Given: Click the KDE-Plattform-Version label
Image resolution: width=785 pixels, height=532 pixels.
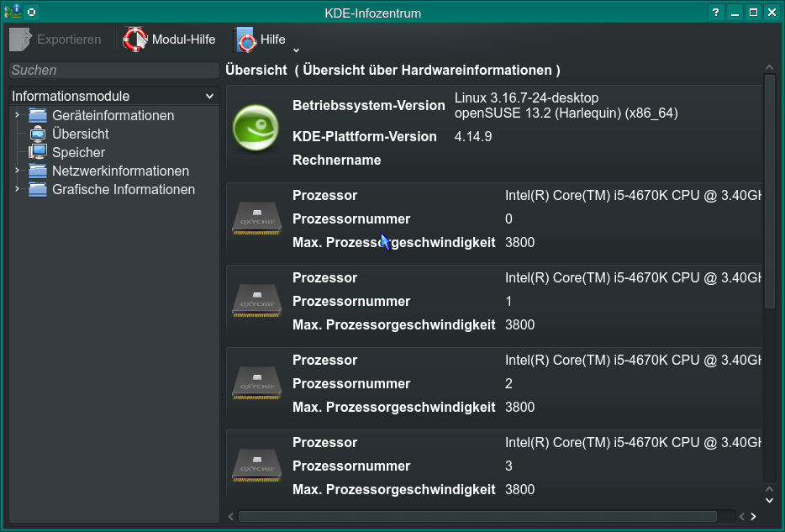Looking at the screenshot, I should coord(365,137).
